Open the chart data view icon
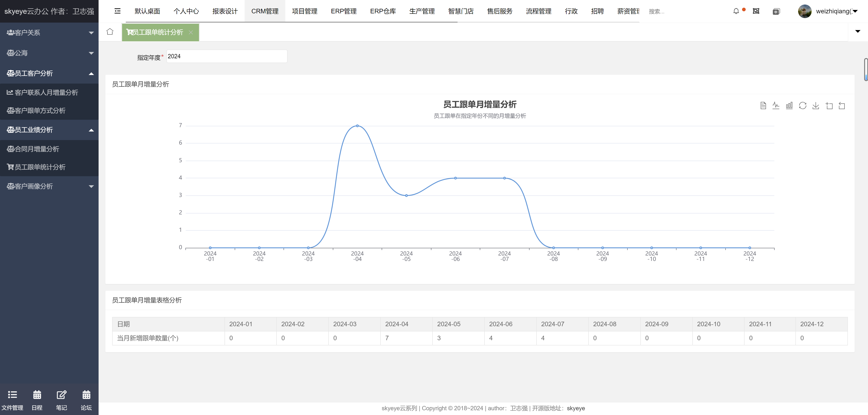The height and width of the screenshot is (415, 868). coord(763,106)
